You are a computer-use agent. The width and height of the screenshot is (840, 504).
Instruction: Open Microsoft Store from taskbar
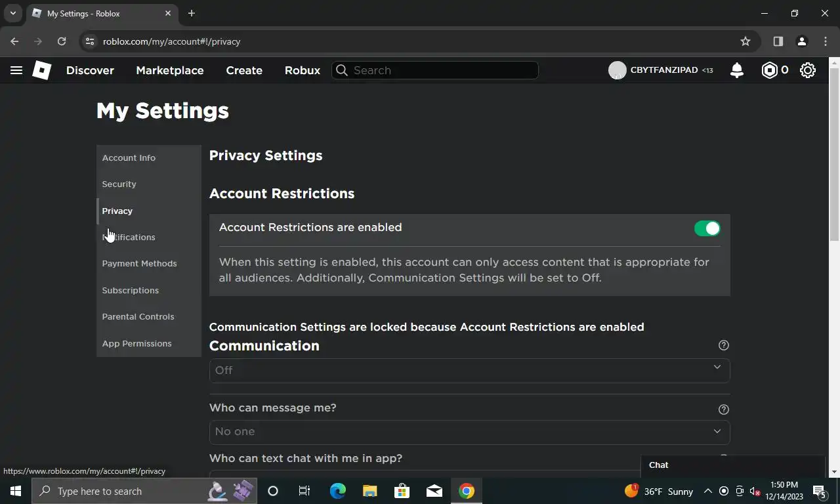402,491
